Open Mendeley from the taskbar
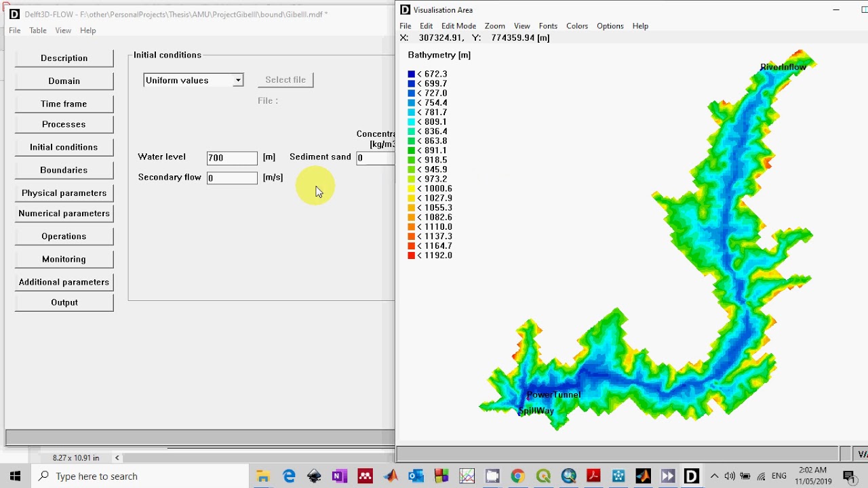Viewport: 868px width, 488px height. click(365, 476)
